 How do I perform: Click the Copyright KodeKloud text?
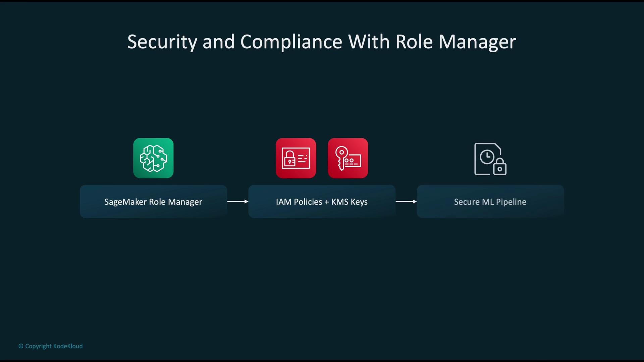click(51, 346)
